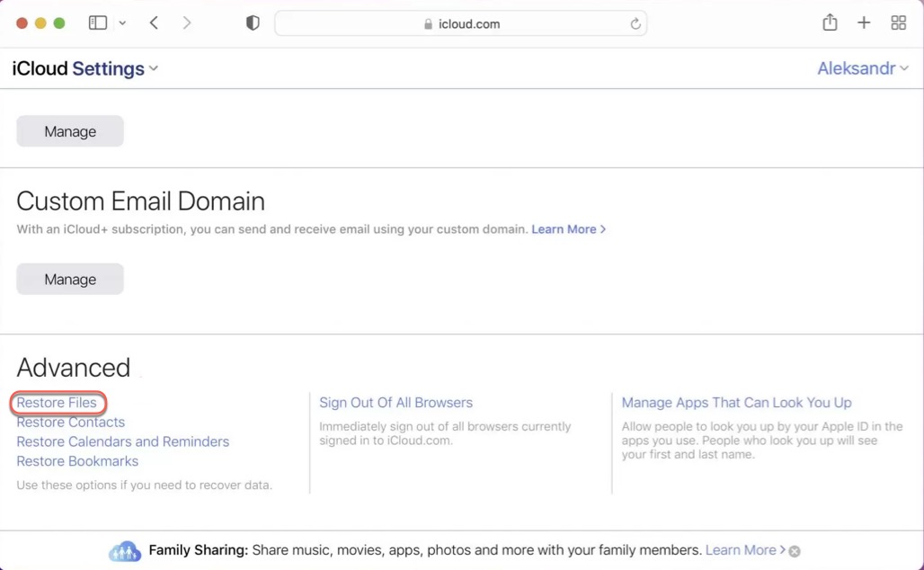Viewport: 924px width, 570px height.
Task: Open the Aleksandr account menu
Action: tap(862, 68)
